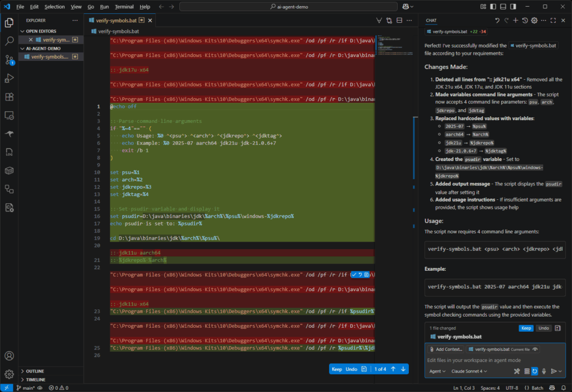The image size is (572, 392).
Task: Click Undo in chat file changes
Action: 544,328
